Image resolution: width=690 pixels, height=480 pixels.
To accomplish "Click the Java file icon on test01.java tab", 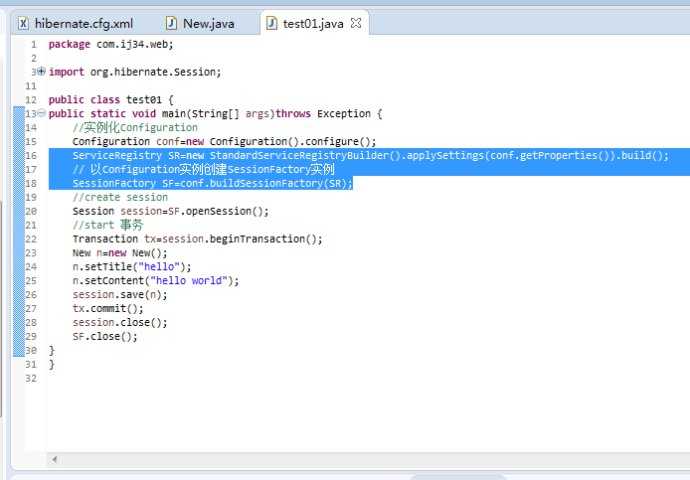I will click(272, 23).
